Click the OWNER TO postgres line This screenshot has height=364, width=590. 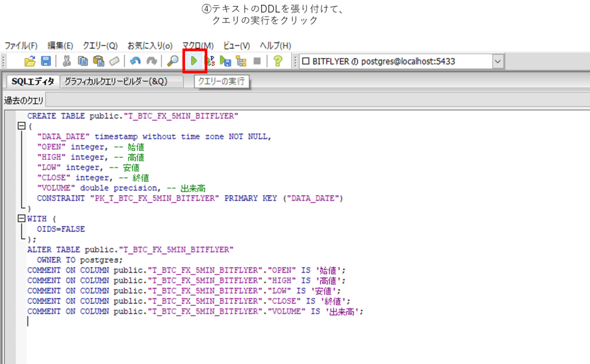tap(80, 260)
